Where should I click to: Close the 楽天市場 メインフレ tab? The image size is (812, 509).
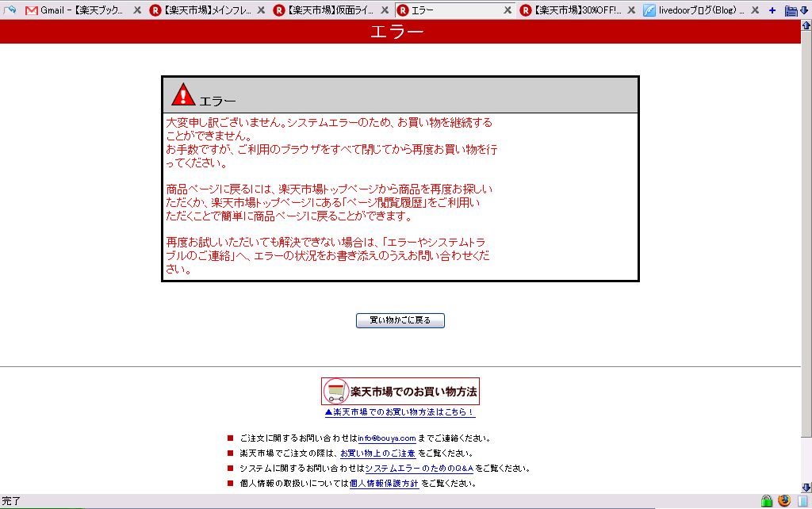pyautogui.click(x=261, y=10)
